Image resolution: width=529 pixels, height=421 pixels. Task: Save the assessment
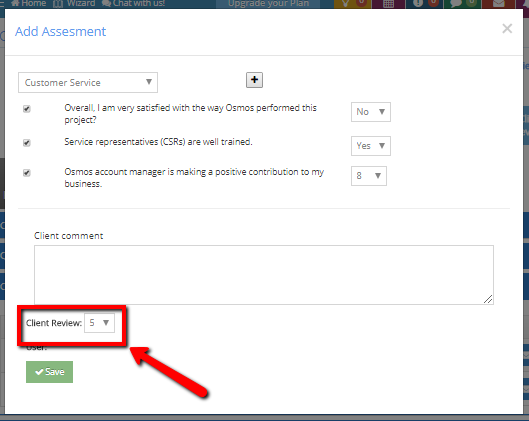(x=49, y=372)
